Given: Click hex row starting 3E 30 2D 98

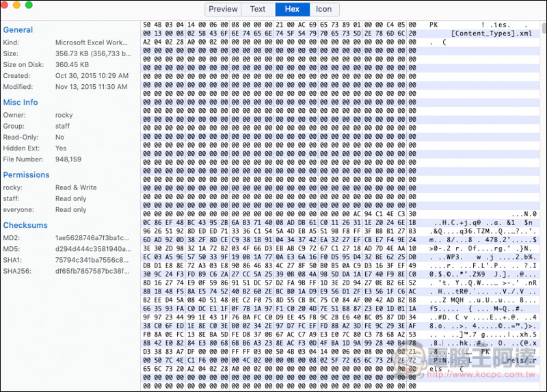Looking at the screenshot, I should 280,248.
